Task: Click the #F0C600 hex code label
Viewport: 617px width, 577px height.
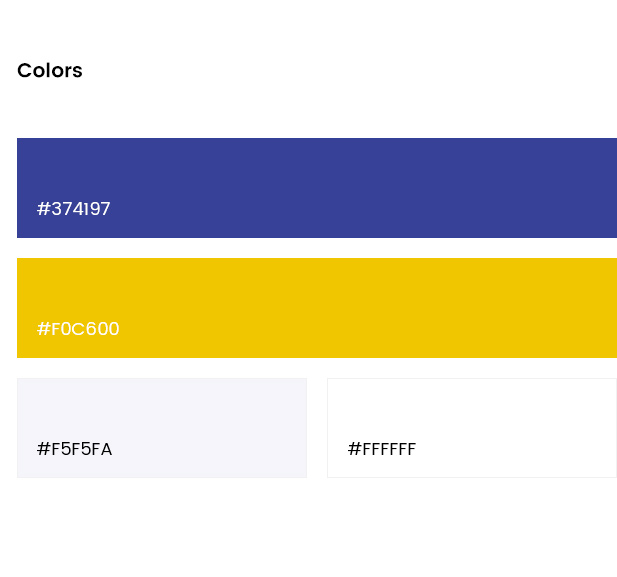Action: 78,329
